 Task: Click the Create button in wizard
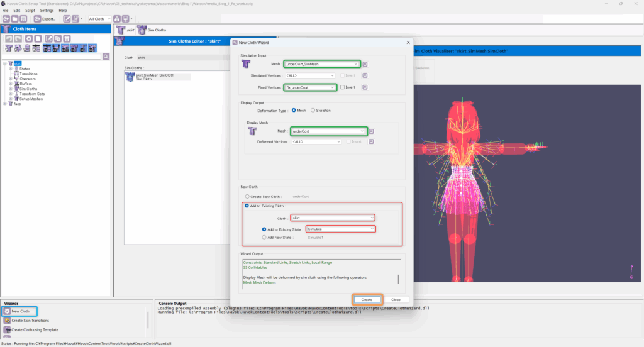[366, 300]
